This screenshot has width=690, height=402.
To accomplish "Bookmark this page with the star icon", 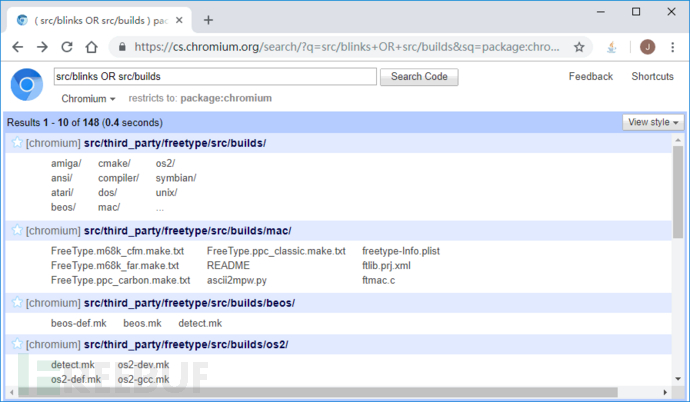I will [579, 47].
